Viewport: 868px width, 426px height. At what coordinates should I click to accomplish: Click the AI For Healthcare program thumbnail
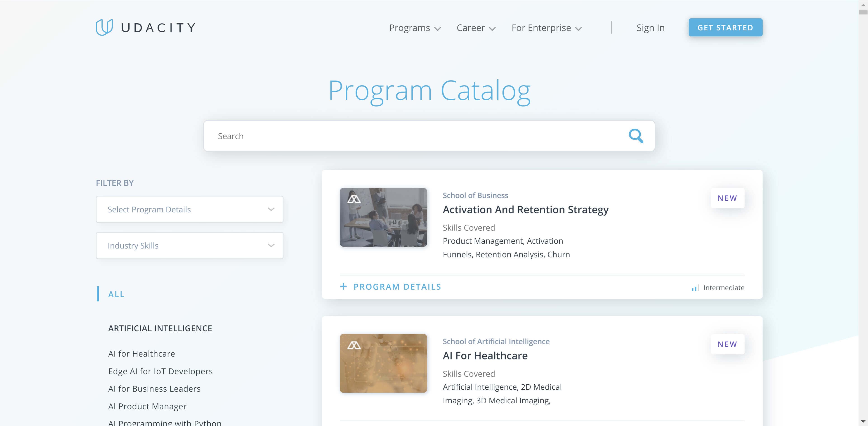tap(384, 363)
